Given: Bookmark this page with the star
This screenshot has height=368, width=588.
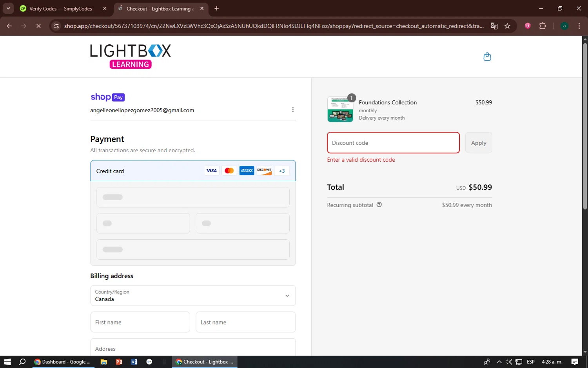Looking at the screenshot, I should (x=507, y=26).
